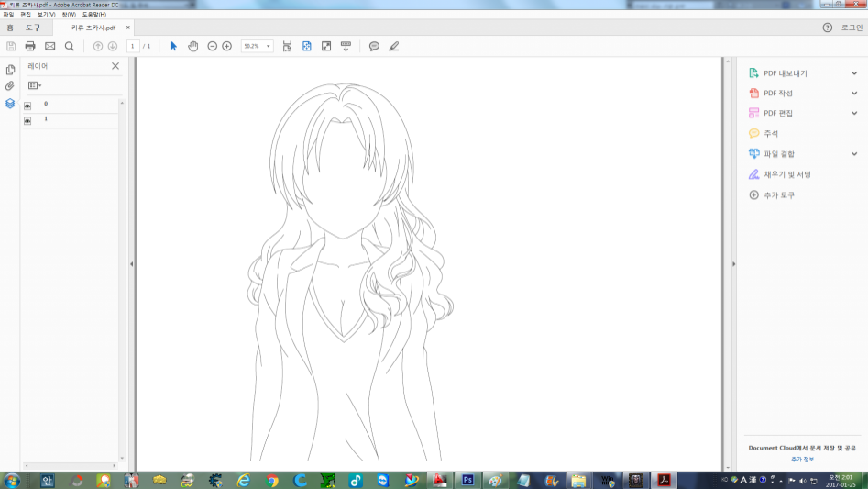Open PDF 내보내기 tool
Viewport: 868px width, 489px height.
785,73
